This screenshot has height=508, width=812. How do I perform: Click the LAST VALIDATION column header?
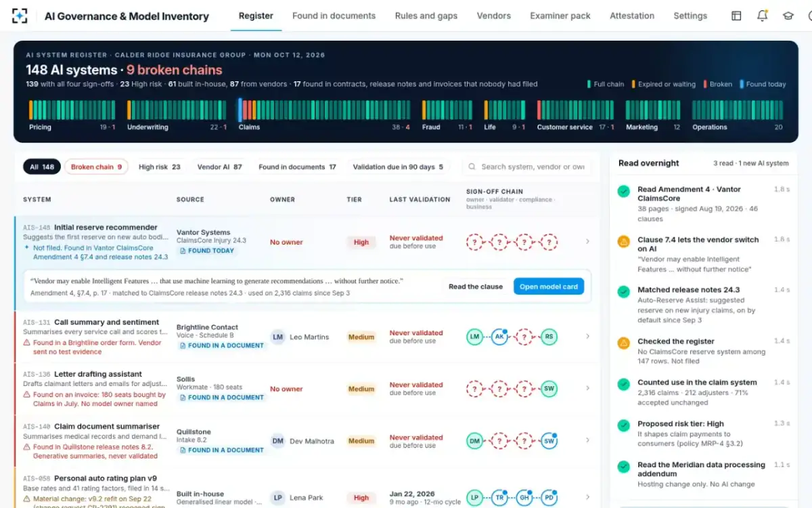pyautogui.click(x=420, y=200)
